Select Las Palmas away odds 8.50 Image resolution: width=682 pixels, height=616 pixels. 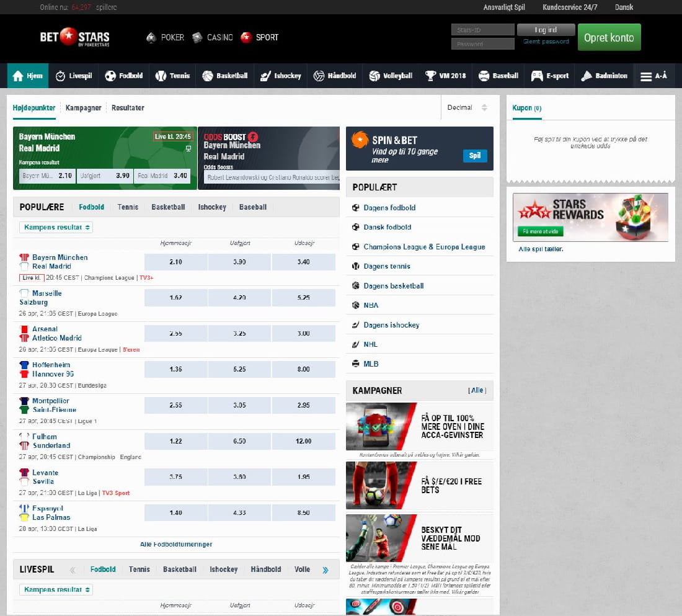(304, 513)
